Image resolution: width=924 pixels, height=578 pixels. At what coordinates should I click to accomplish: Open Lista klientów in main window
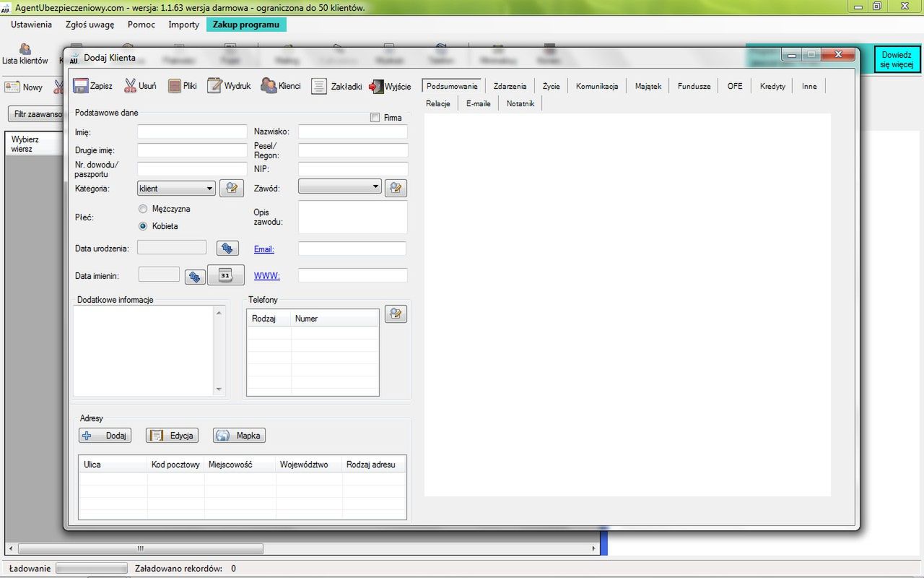tap(25, 53)
